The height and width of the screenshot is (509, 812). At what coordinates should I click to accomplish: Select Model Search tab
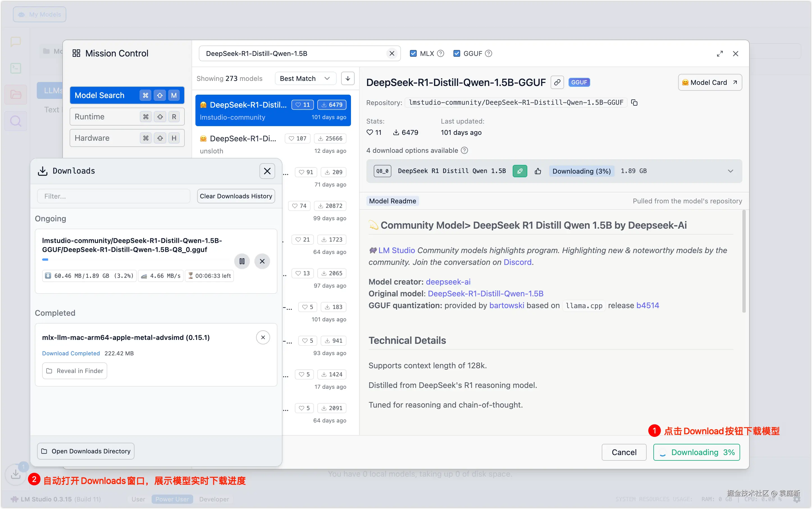pos(127,95)
